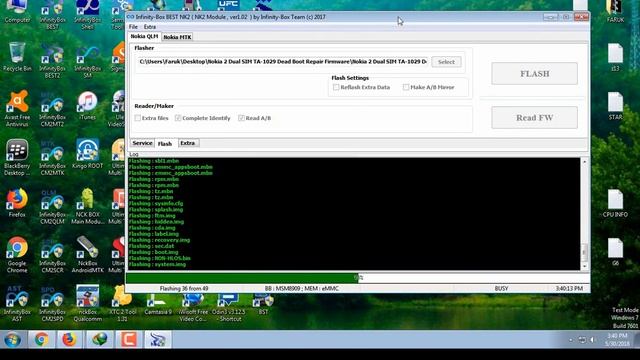Click the Chrome icon in taskbar
This screenshot has width=640, height=360.
(41, 340)
